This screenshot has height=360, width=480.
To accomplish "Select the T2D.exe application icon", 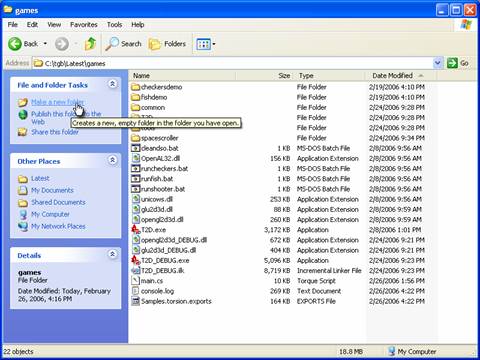I will pyautogui.click(x=135, y=230).
